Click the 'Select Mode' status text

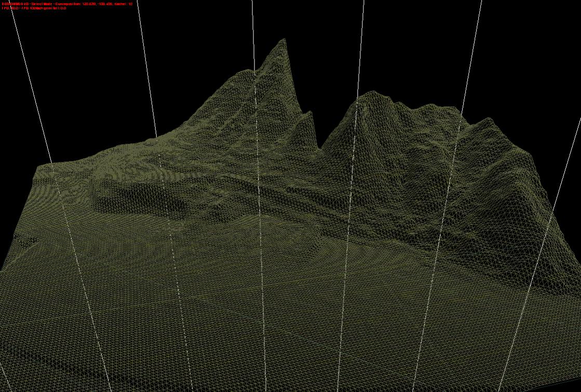[42, 4]
